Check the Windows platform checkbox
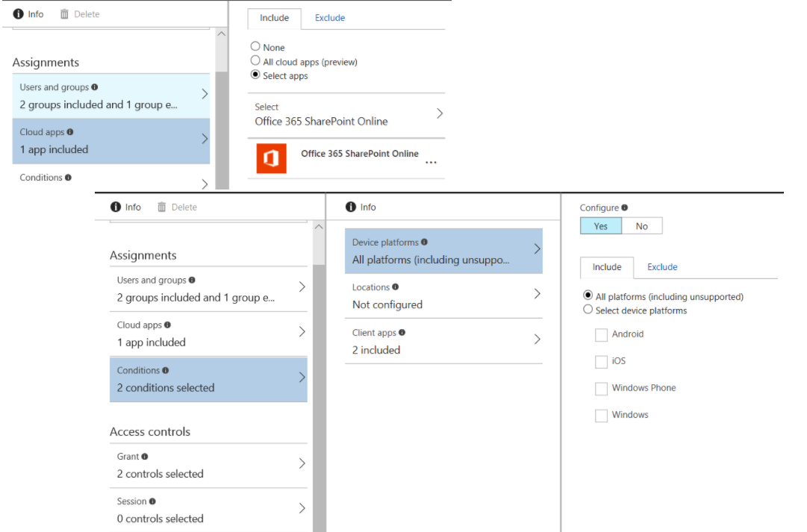Image resolution: width=807 pixels, height=532 pixels. [x=601, y=415]
